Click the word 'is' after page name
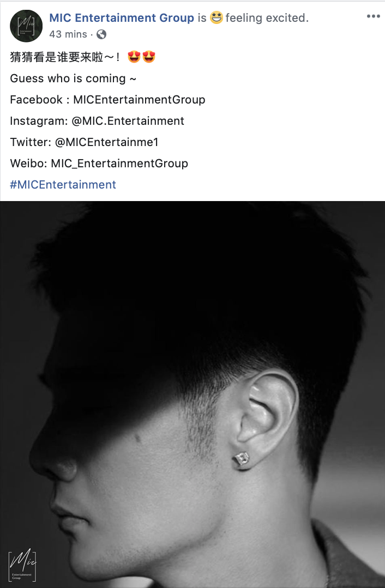Image resolution: width=385 pixels, height=588 pixels. point(202,17)
